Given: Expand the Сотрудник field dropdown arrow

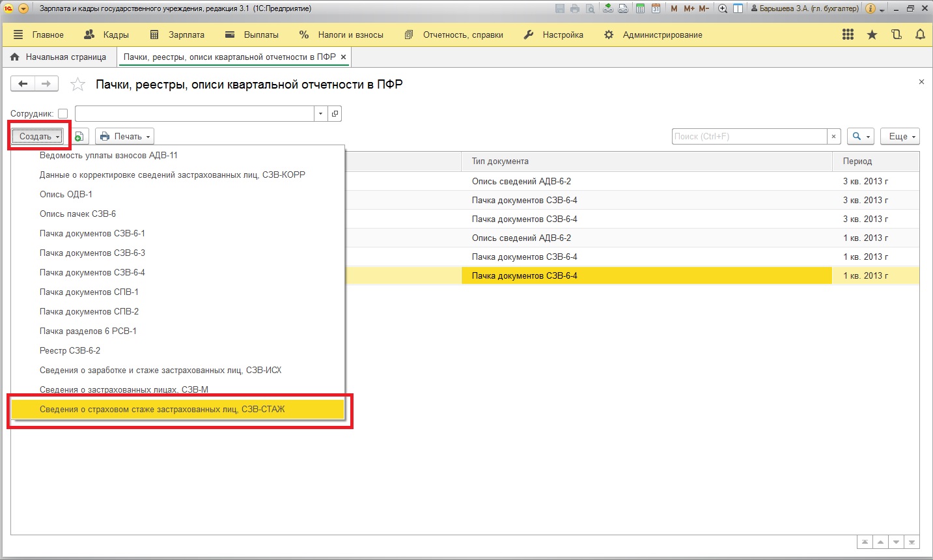Looking at the screenshot, I should 320,113.
